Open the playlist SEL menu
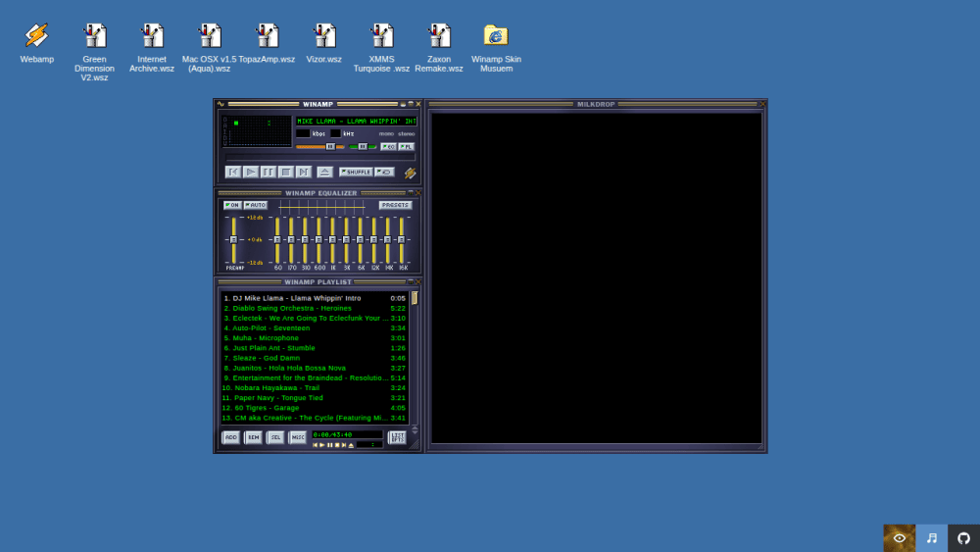The width and height of the screenshot is (980, 552). tap(275, 437)
